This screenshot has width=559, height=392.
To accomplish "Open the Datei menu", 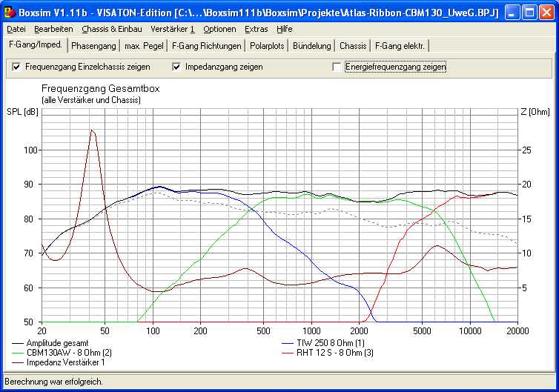I will coord(16,29).
